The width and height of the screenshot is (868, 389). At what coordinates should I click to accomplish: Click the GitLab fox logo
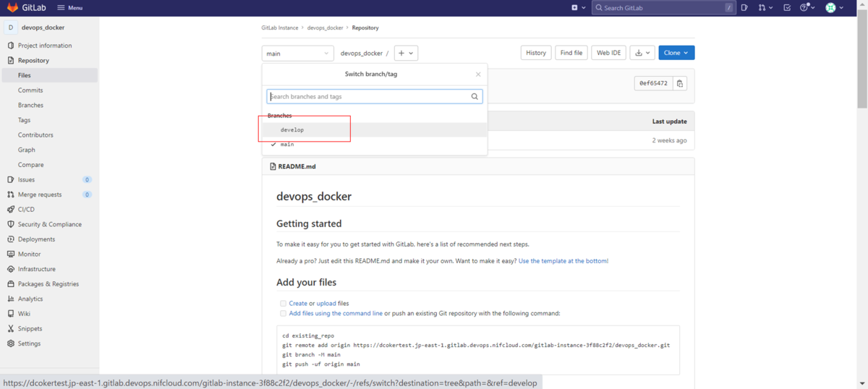point(13,7)
